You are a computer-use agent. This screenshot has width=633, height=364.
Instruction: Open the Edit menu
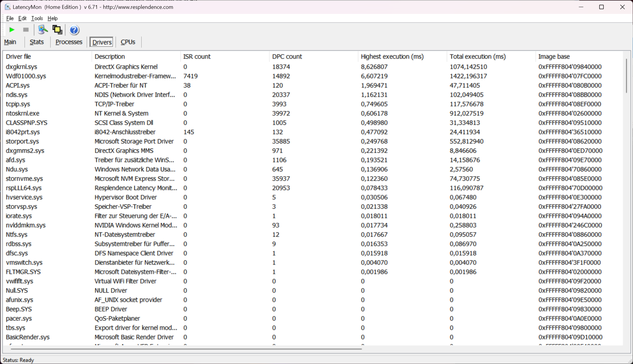click(x=22, y=18)
